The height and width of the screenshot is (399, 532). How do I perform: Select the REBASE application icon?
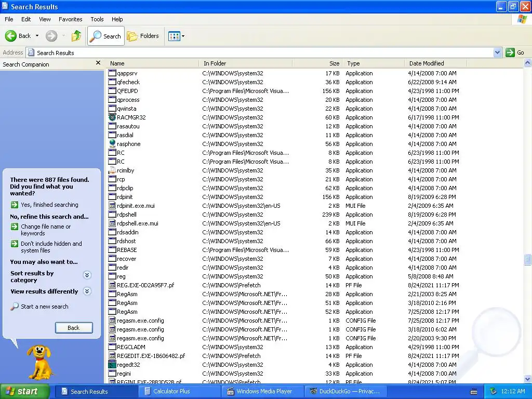click(x=112, y=250)
